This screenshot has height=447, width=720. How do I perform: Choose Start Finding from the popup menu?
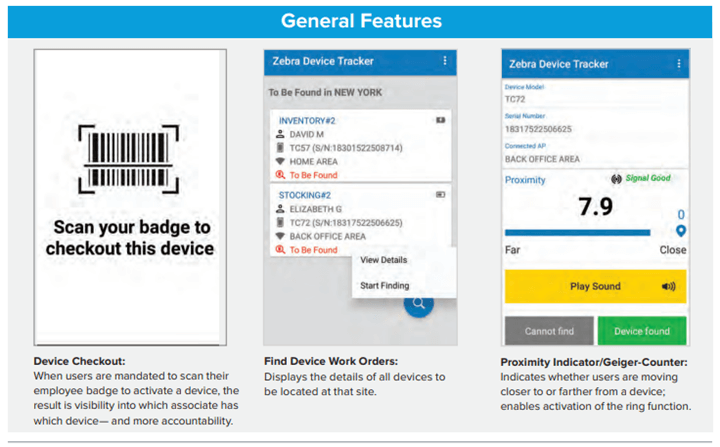pyautogui.click(x=384, y=286)
